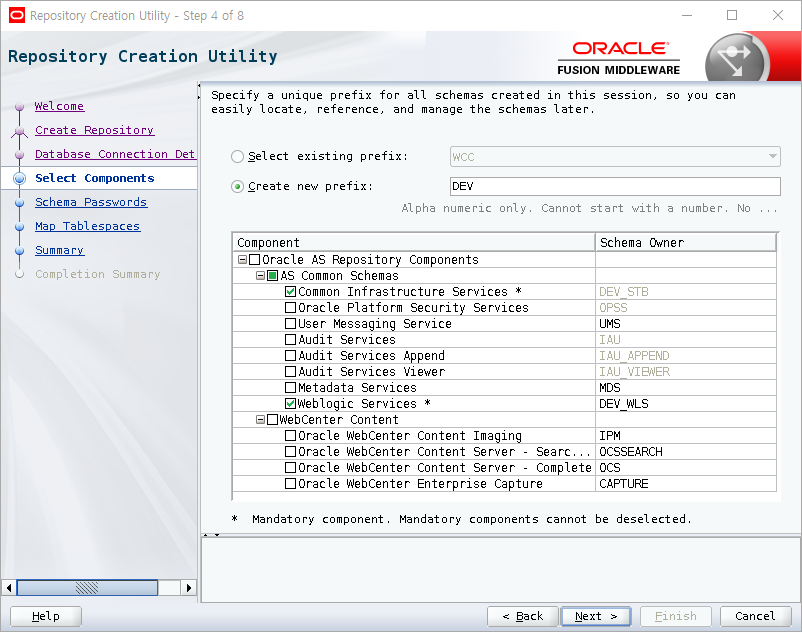This screenshot has height=632, width=802.
Task: Click the Create Repository step node icon
Action: click(x=19, y=131)
